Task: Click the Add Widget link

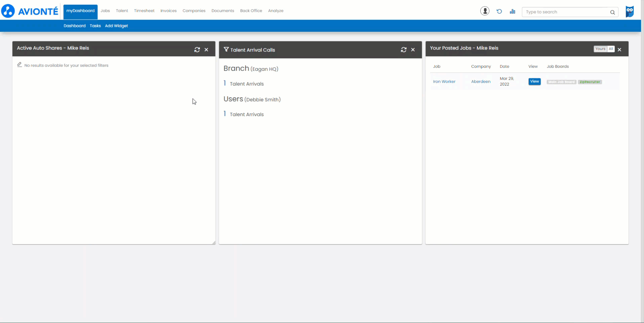Action: click(x=116, y=26)
